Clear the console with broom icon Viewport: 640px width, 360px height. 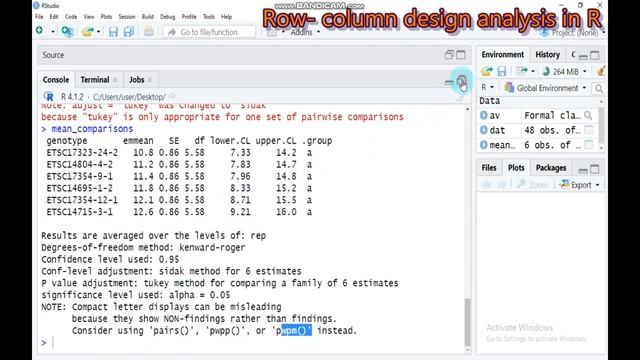point(460,98)
